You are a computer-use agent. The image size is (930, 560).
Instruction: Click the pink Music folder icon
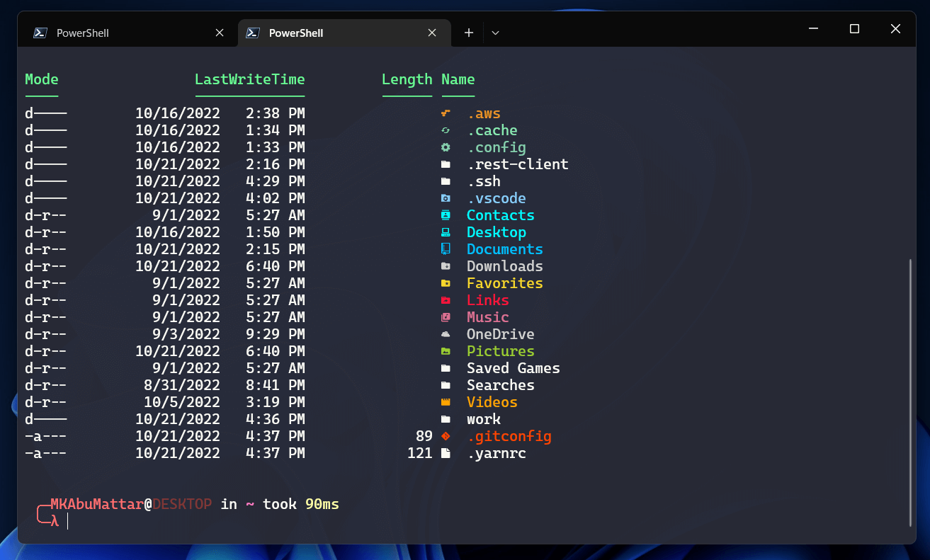pos(446,317)
